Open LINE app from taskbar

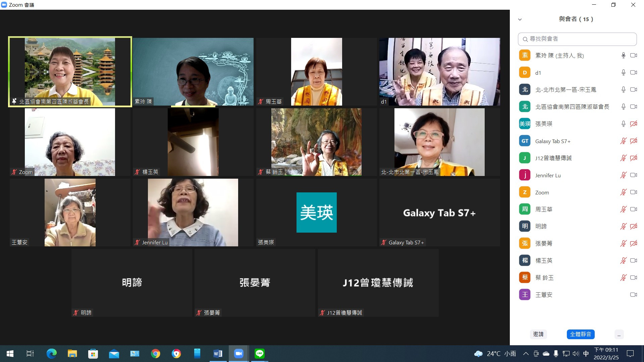pos(260,354)
